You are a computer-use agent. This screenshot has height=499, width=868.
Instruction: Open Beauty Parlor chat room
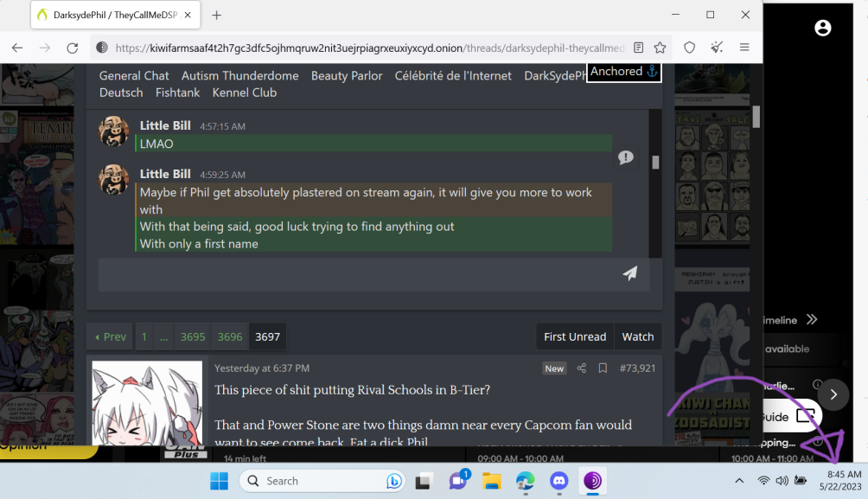[347, 76]
